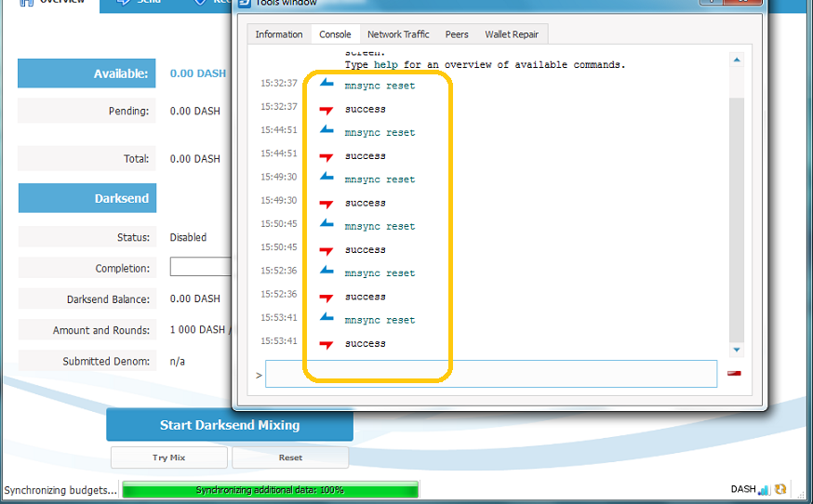Click the 15:53:41 mnsync reset command
This screenshot has width=813, height=504.
(x=380, y=321)
